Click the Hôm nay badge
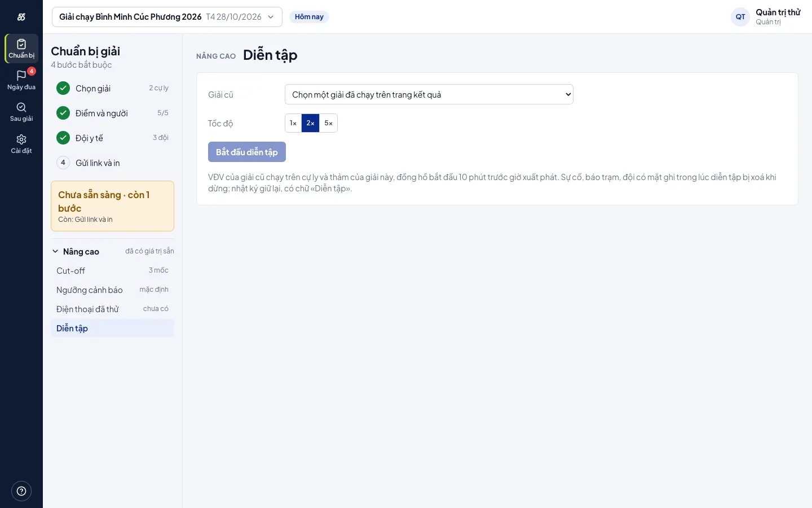The image size is (812, 508). click(309, 17)
